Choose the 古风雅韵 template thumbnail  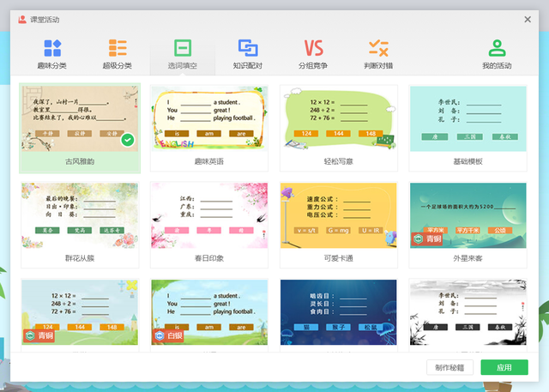[80, 119]
